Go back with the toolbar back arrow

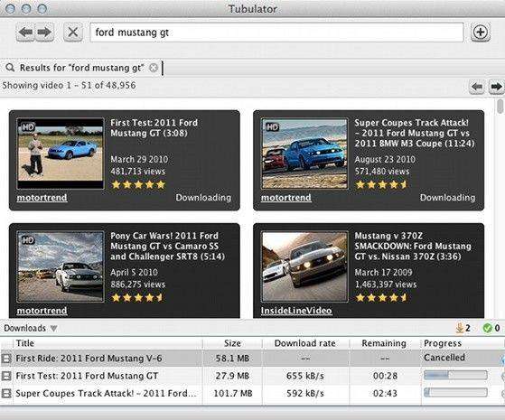(x=25, y=33)
